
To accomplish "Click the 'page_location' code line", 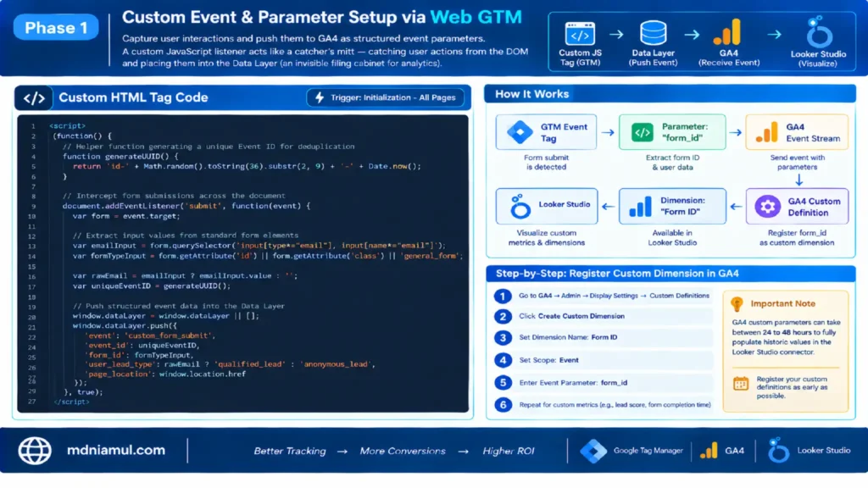I will pos(165,374).
